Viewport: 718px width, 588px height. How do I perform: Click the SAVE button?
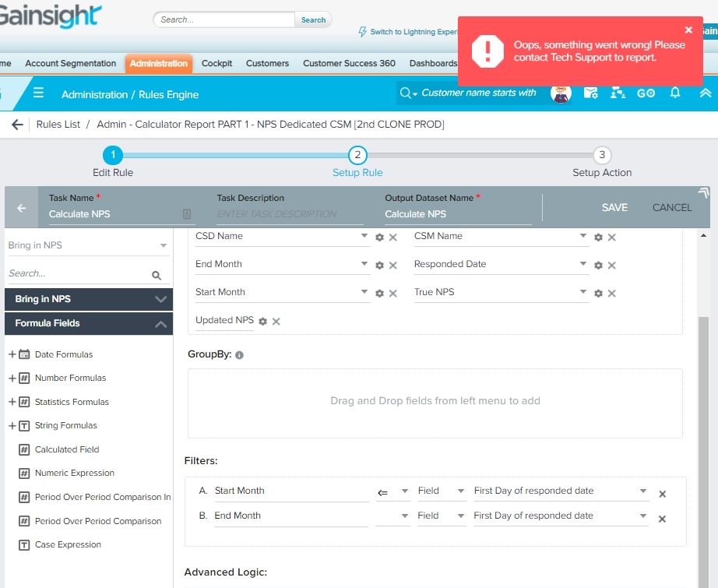614,207
